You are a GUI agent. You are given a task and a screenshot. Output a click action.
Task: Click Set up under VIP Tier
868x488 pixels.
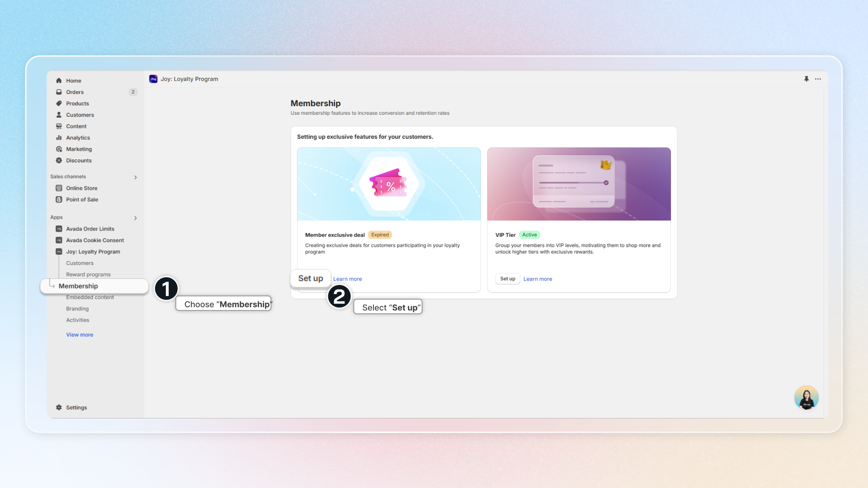click(x=507, y=279)
